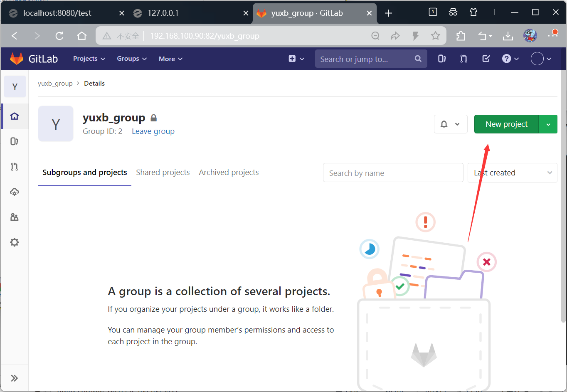The height and width of the screenshot is (392, 567).
Task: Click the GitLab fox logo
Action: point(17,59)
